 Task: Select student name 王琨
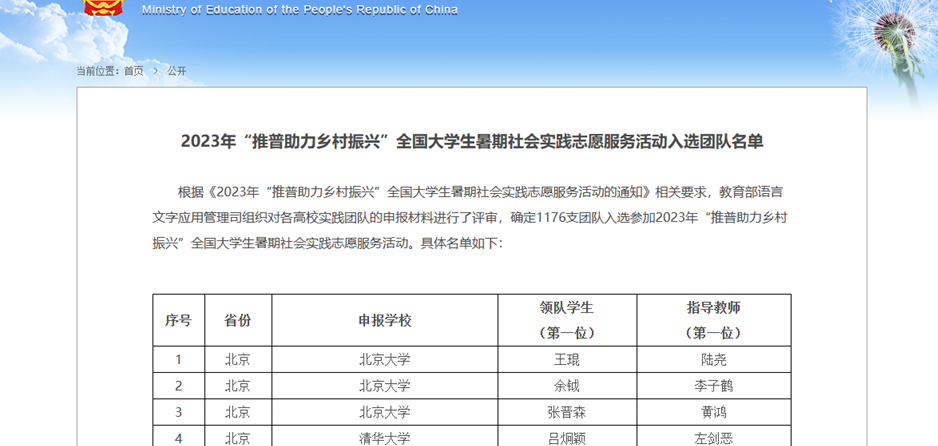[567, 360]
